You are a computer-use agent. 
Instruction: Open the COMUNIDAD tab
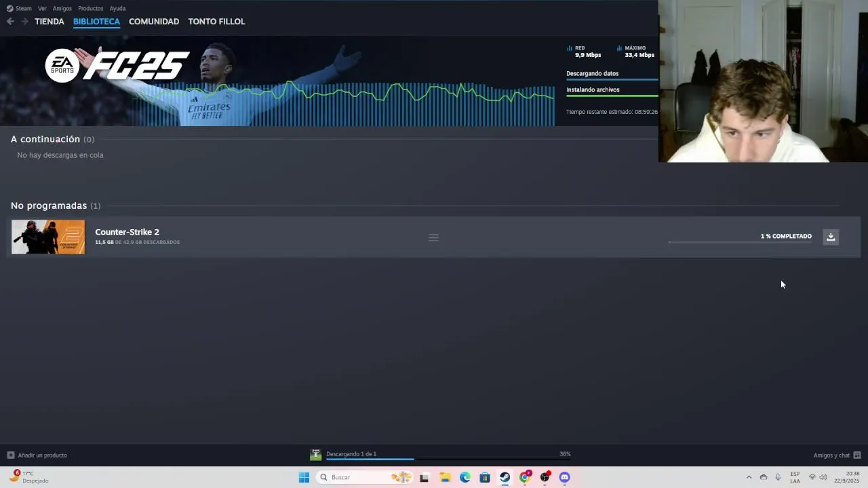(x=154, y=22)
